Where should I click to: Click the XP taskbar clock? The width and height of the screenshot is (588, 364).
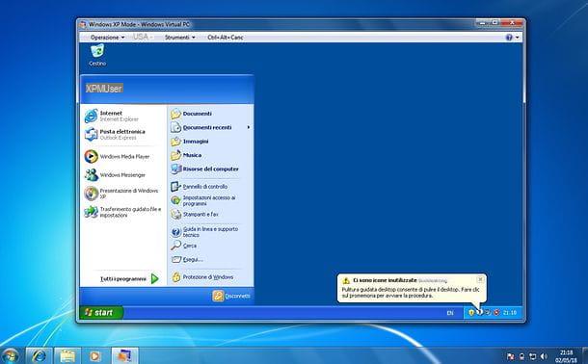(510, 312)
